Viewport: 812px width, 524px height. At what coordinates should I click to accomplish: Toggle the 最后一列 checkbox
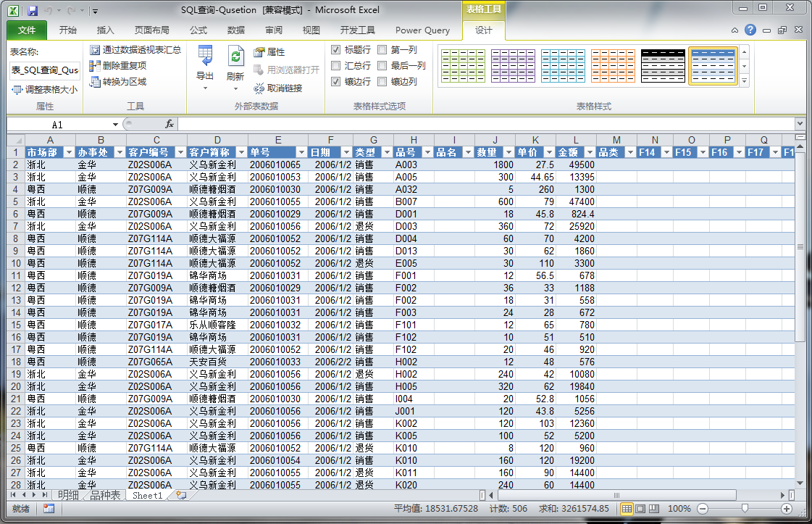click(x=382, y=66)
